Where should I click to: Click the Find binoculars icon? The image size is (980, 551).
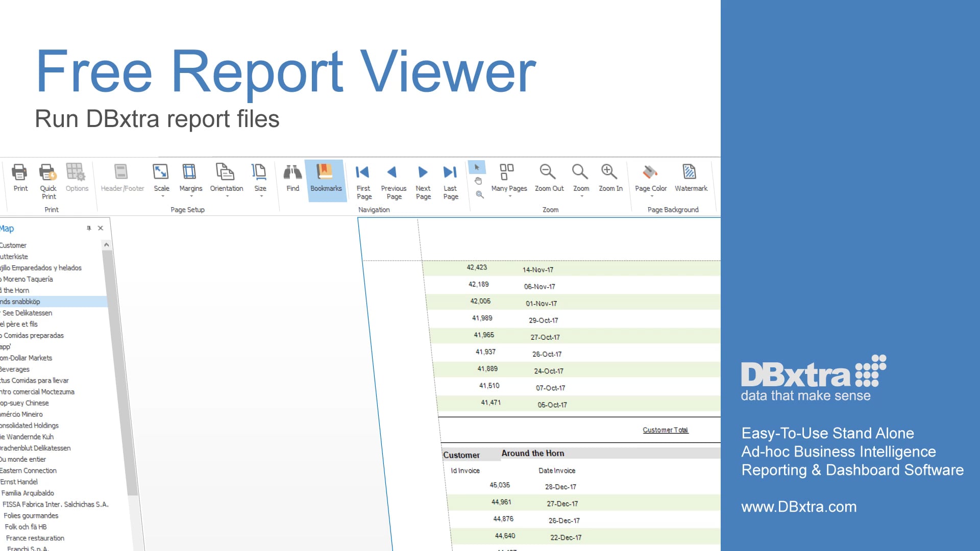tap(292, 178)
